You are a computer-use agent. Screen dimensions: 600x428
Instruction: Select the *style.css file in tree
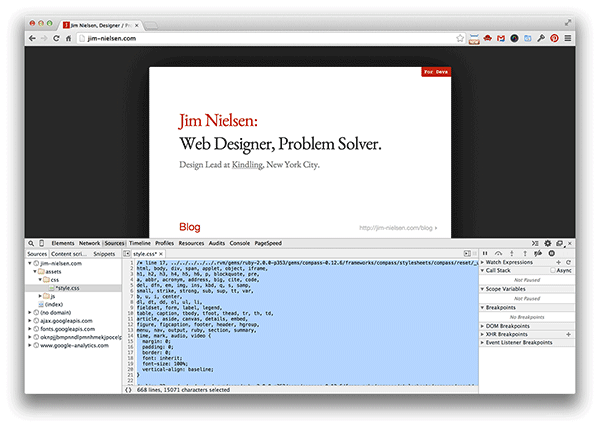click(67, 288)
